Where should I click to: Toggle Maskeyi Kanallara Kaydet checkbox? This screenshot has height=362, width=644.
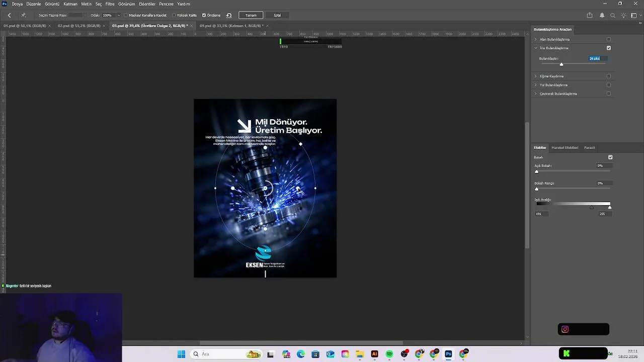[x=126, y=15]
